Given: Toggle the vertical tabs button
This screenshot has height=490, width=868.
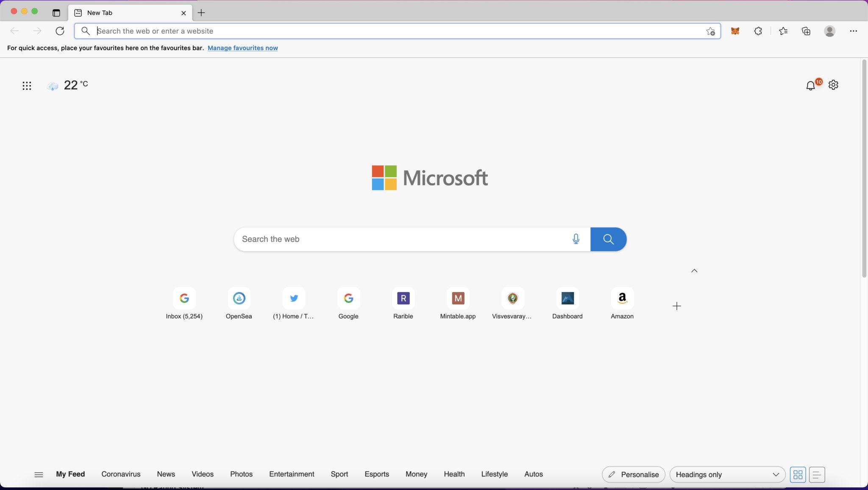Looking at the screenshot, I should (56, 13).
